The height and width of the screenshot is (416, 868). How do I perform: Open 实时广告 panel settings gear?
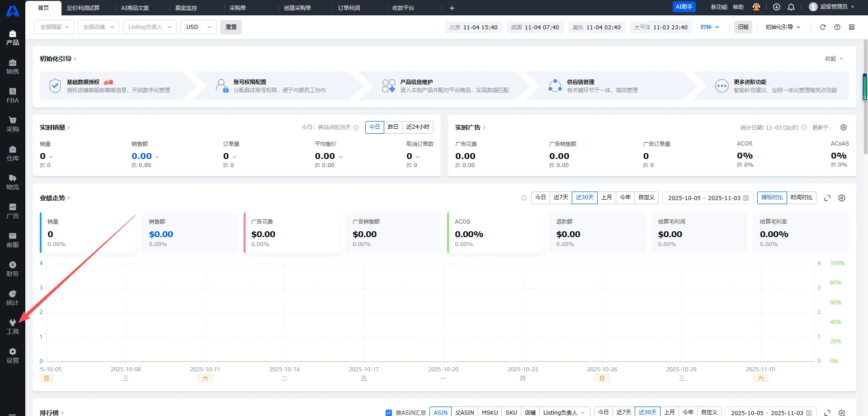point(844,127)
